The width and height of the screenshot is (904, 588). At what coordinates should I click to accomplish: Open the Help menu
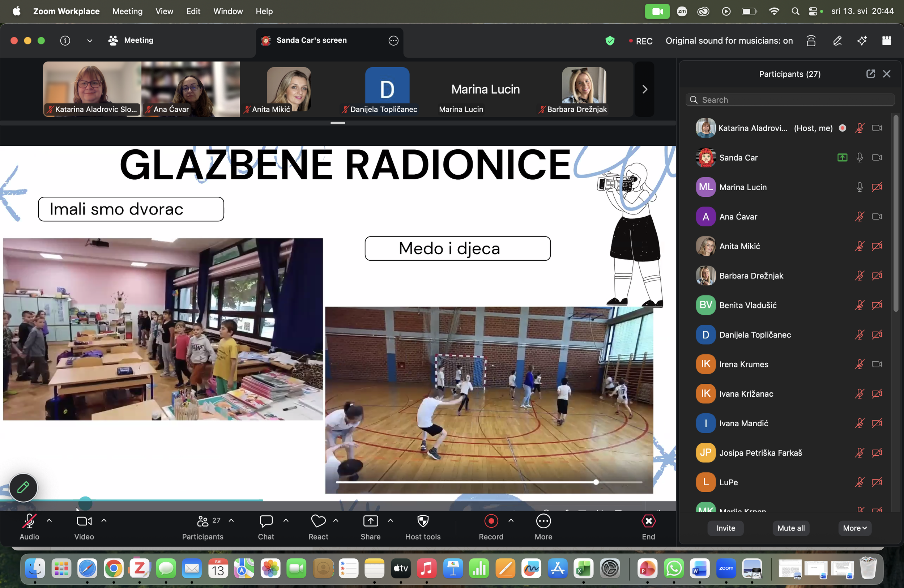264,12
